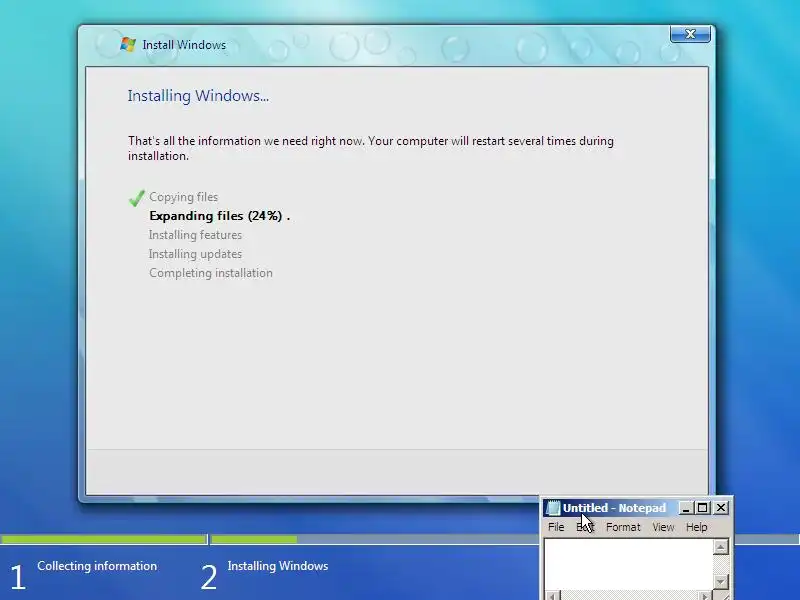Open the View menu in Notepad

pos(663,527)
